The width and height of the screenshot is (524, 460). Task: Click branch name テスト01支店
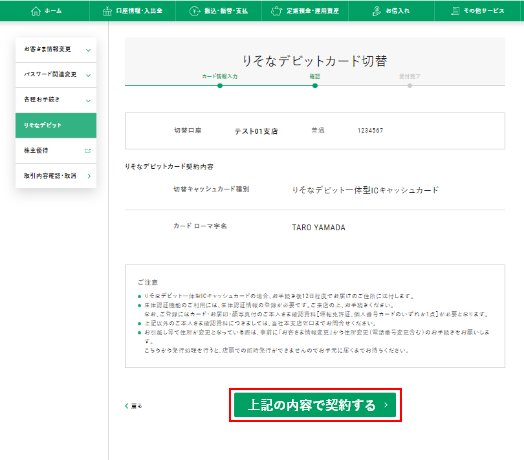click(x=256, y=131)
